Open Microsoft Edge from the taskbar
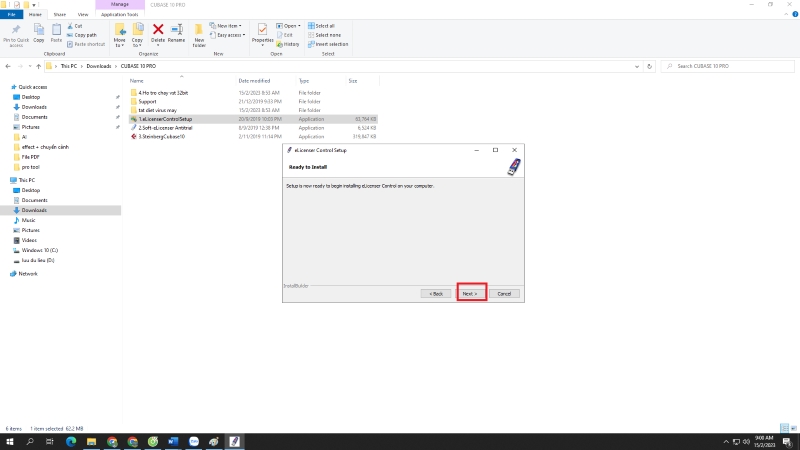 [x=71, y=441]
